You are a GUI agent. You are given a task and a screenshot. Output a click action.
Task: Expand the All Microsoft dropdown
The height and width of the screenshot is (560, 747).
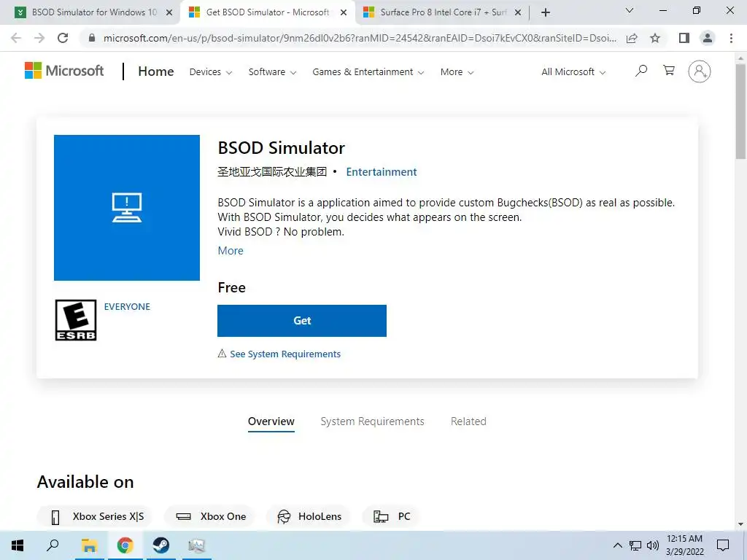(573, 72)
